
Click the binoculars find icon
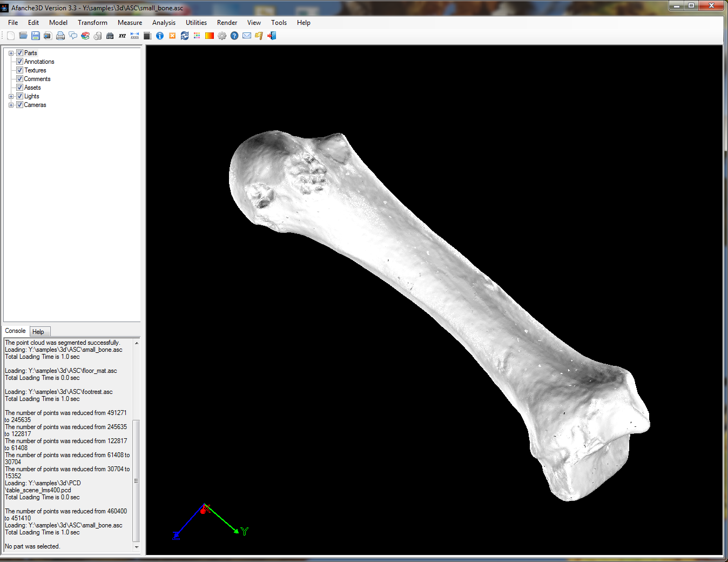click(x=110, y=36)
